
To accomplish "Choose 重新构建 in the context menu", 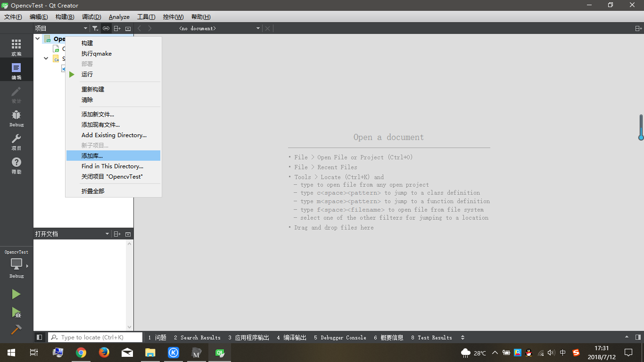I will [x=114, y=89].
